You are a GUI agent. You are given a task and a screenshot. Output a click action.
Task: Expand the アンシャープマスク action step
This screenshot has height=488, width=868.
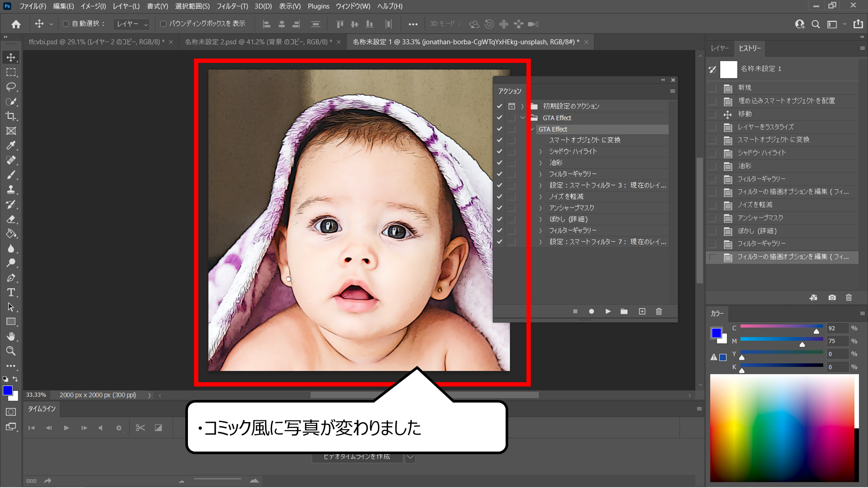click(540, 208)
